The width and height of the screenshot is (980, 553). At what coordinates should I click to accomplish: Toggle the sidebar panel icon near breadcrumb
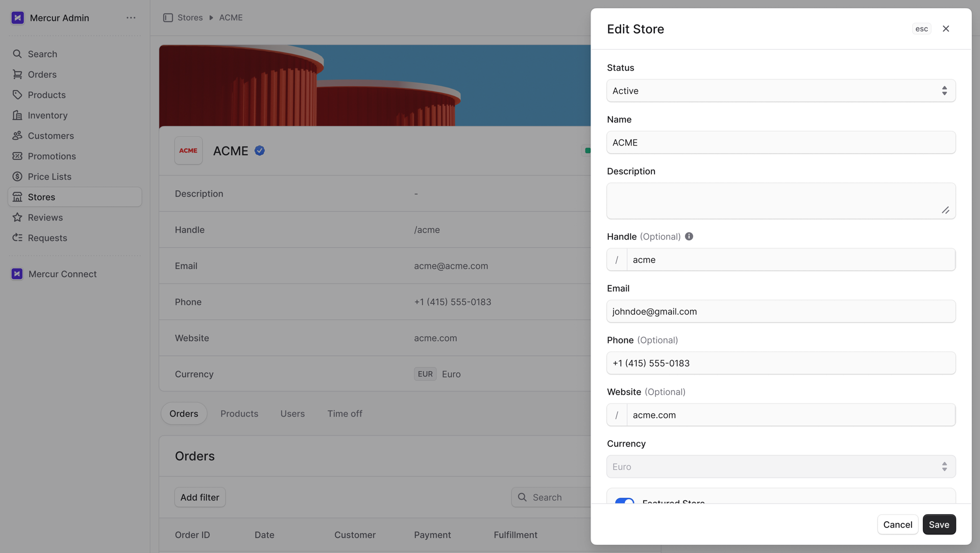point(168,18)
